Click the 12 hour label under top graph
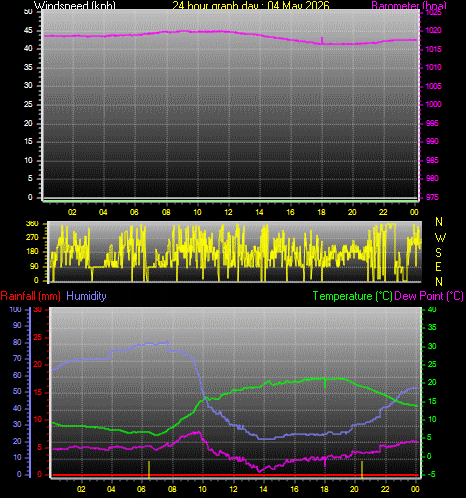Screen dimensions: 466x498 point(228,212)
